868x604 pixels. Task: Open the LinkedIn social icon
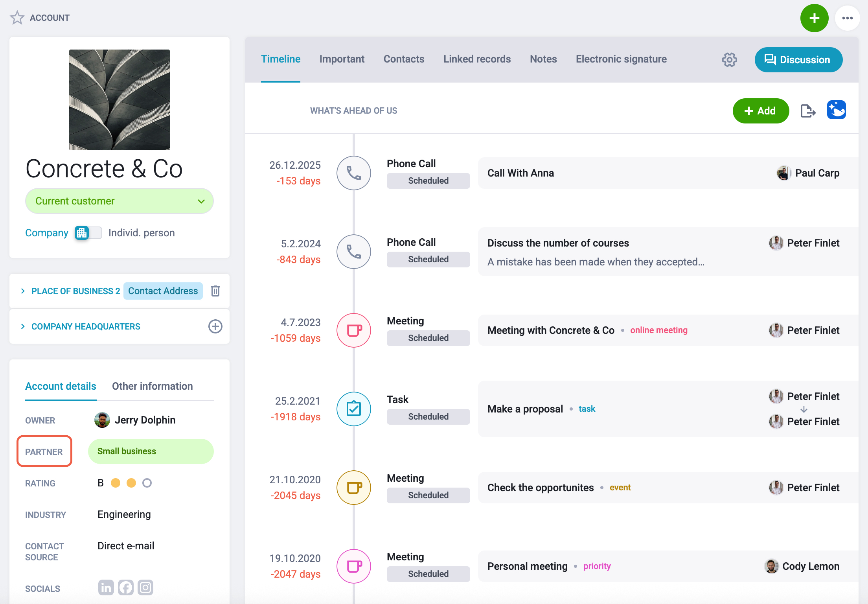pyautogui.click(x=106, y=587)
